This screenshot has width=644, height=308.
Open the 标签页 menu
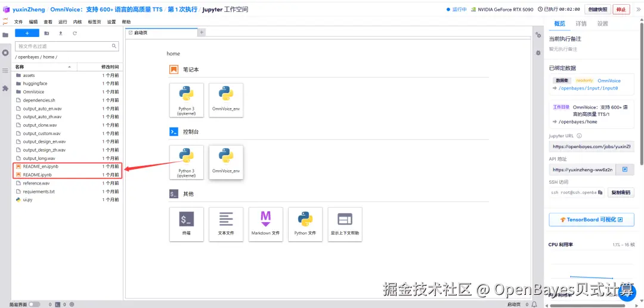(x=94, y=22)
